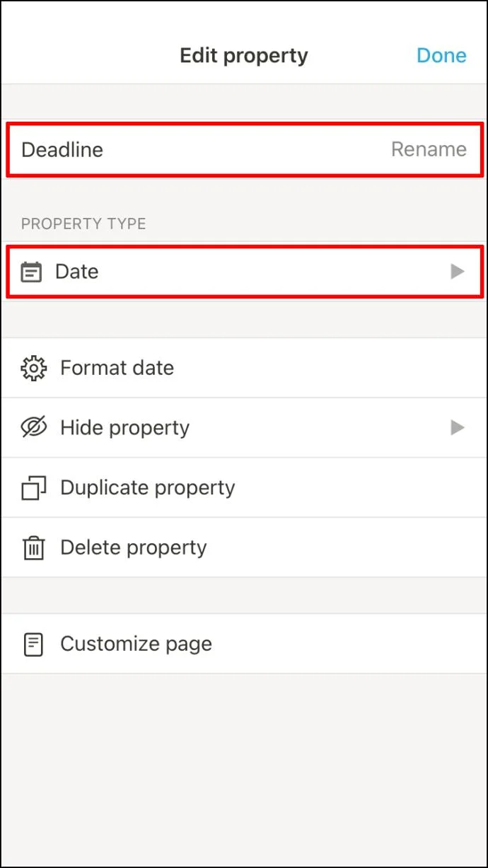
Task: Click the PROPERTY TYPE section label
Action: click(83, 224)
